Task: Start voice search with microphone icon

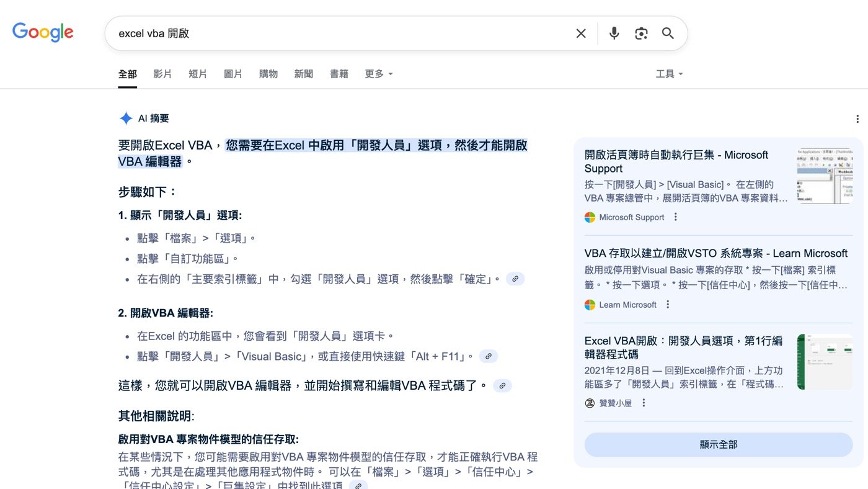Action: click(x=614, y=34)
